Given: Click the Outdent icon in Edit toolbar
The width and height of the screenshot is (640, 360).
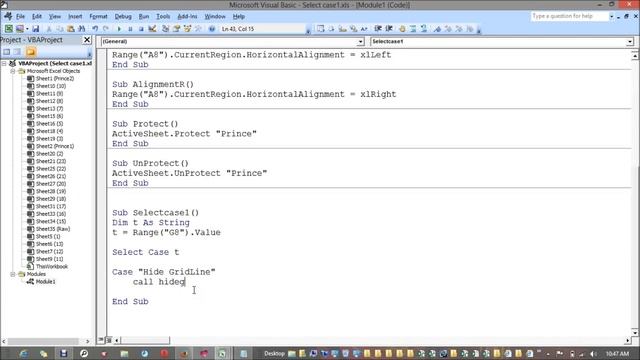Looking at the screenshot, I should point(389,29).
